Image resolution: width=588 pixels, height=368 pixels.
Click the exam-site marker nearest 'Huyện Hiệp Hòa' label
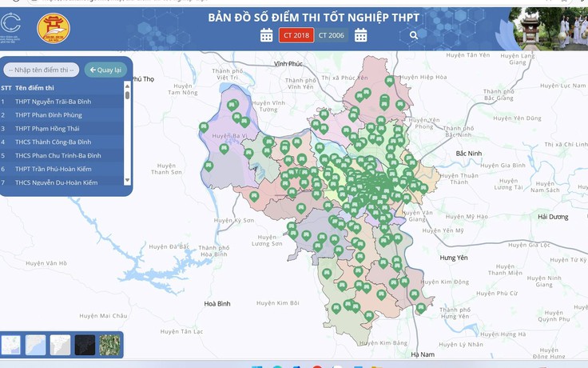390,81
